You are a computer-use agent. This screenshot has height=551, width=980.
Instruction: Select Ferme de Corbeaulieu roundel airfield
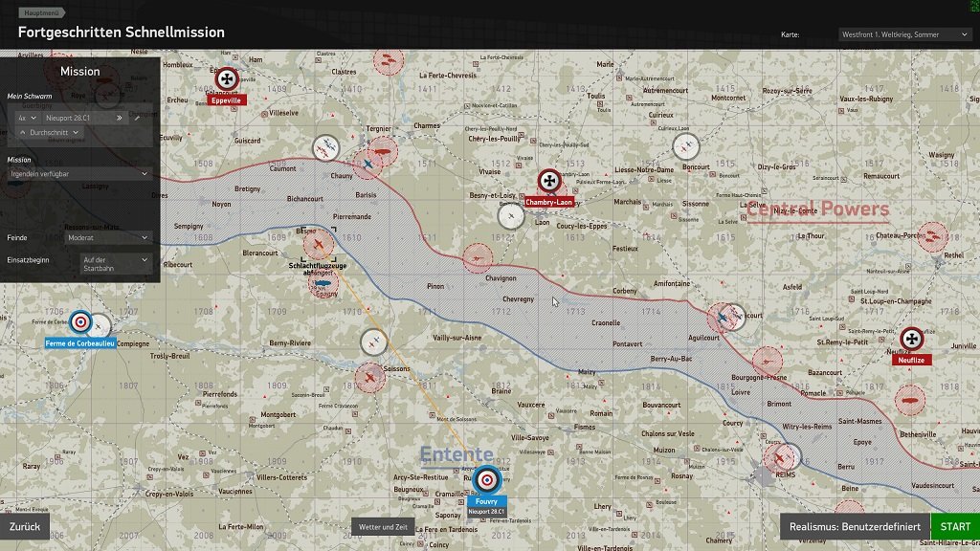click(80, 322)
